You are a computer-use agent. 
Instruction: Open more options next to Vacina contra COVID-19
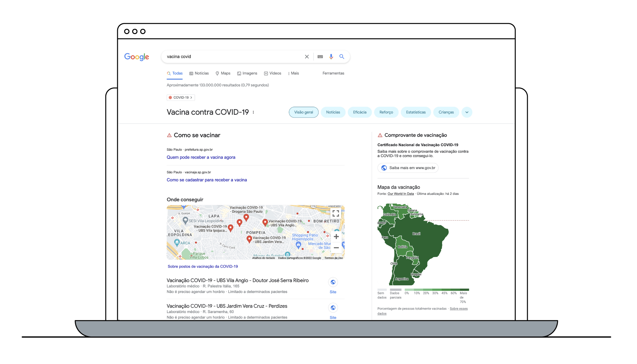tap(253, 112)
